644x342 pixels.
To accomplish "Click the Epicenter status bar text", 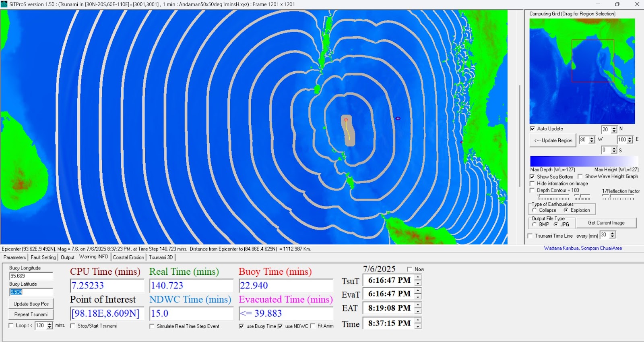I will coord(156,249).
